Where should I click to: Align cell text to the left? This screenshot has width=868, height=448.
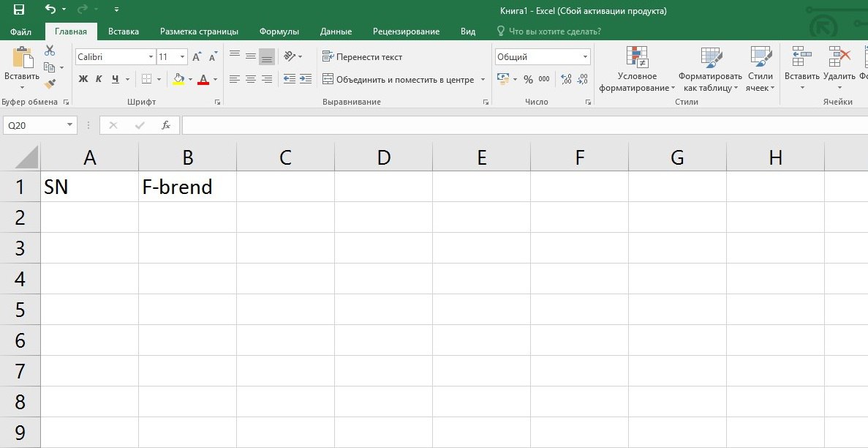pyautogui.click(x=235, y=79)
